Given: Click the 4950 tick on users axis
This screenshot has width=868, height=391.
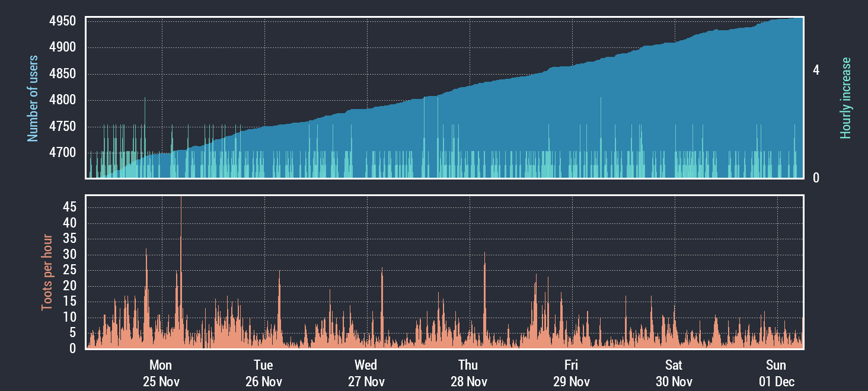Looking at the screenshot, I should tap(62, 22).
